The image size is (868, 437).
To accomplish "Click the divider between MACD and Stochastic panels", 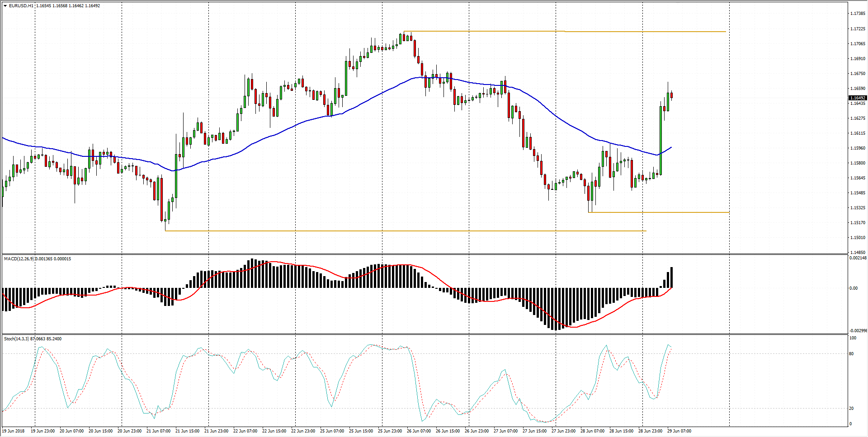I will tap(425, 334).
